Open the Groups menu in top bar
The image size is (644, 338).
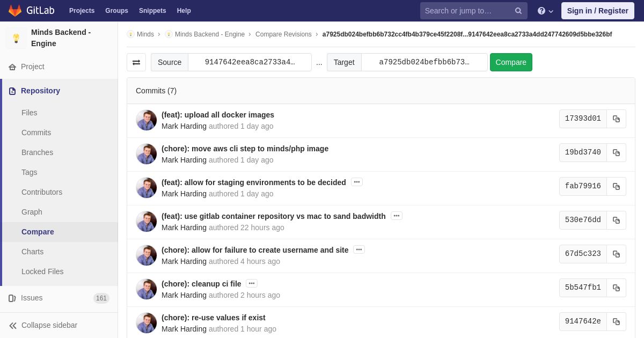click(116, 11)
